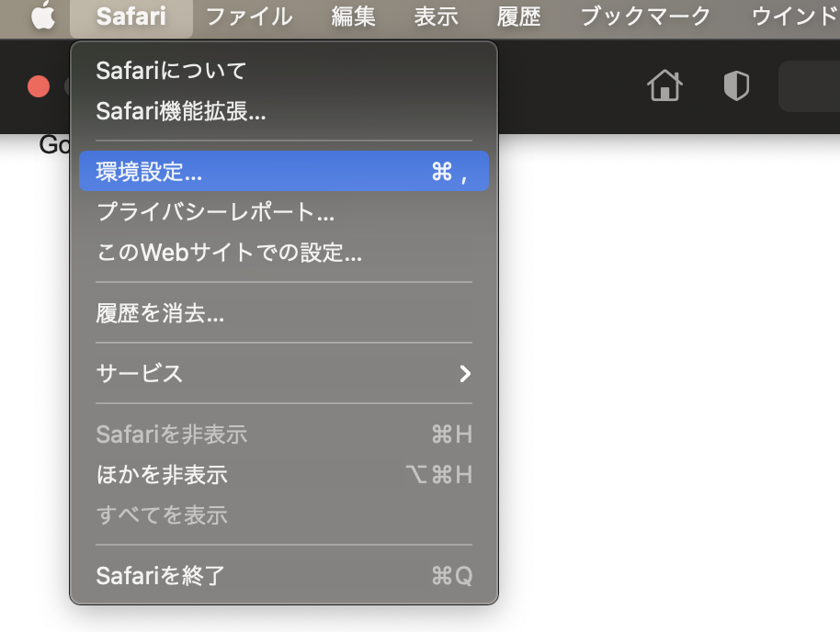Viewport: 840px width, 632px height.
Task: Close the Safari window with red button
Action: pyautogui.click(x=39, y=86)
